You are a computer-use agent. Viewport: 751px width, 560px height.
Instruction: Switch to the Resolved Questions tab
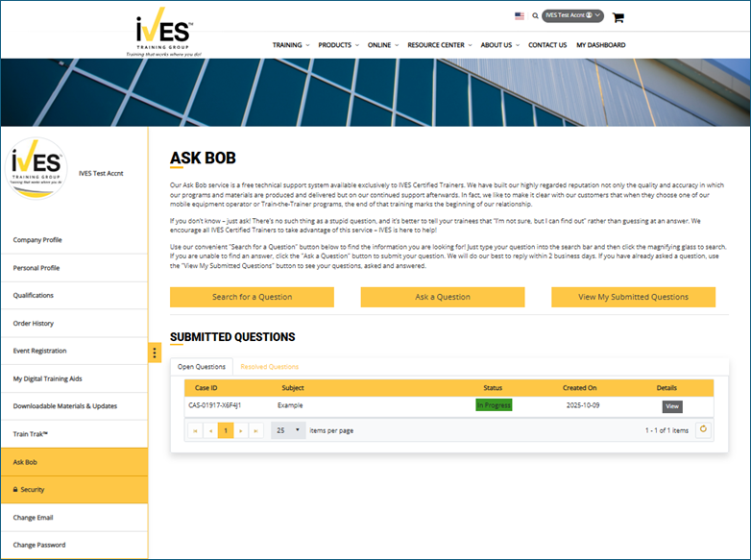point(269,367)
